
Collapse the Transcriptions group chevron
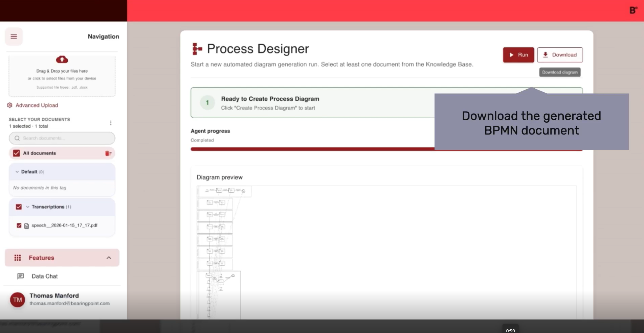click(28, 207)
